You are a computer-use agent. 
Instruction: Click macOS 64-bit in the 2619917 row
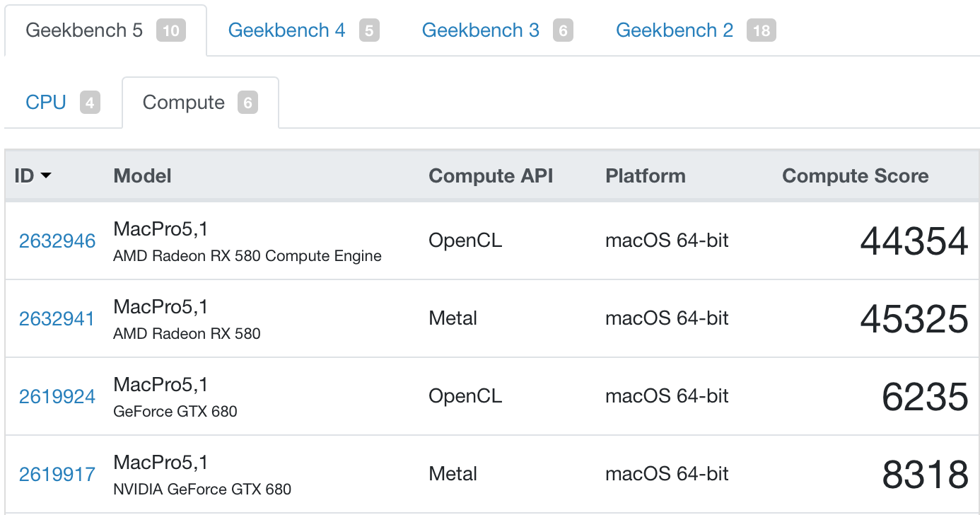(667, 474)
